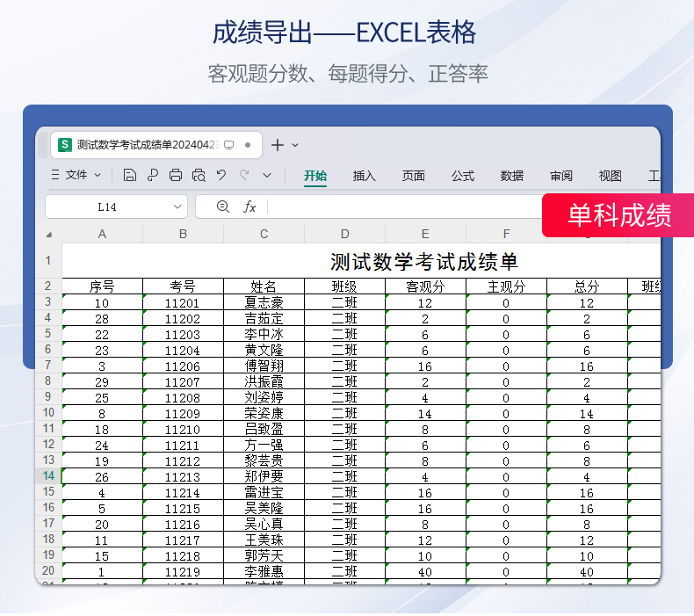
Task: Open the dropdown arrow beside new tab
Action: [295, 144]
